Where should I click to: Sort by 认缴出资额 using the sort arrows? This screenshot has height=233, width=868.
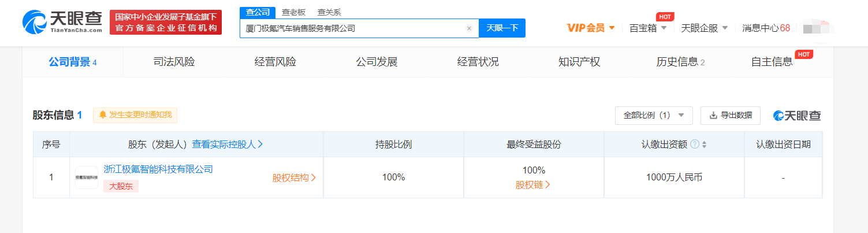click(x=704, y=145)
